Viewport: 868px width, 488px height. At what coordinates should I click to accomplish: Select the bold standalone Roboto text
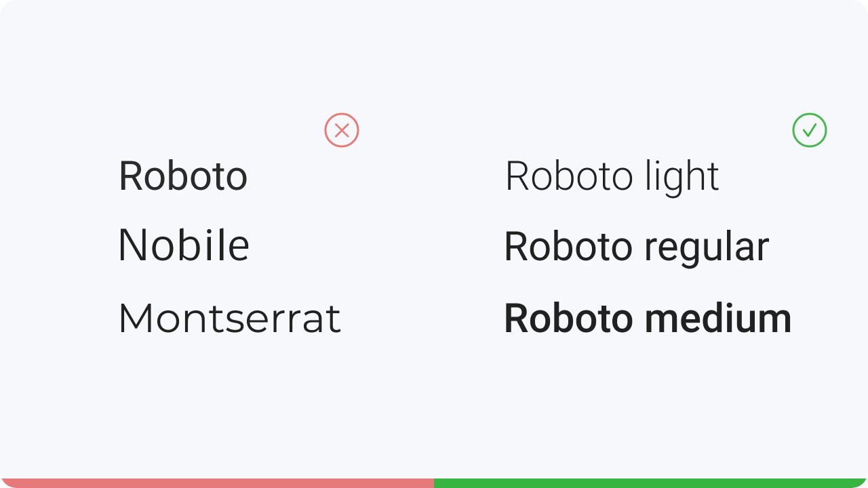click(183, 176)
